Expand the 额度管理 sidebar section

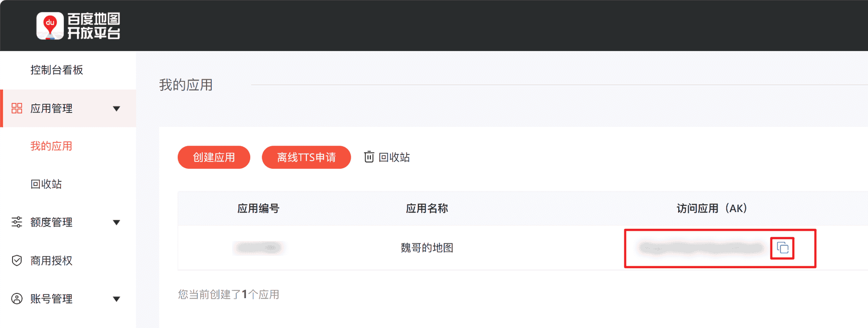pos(116,223)
